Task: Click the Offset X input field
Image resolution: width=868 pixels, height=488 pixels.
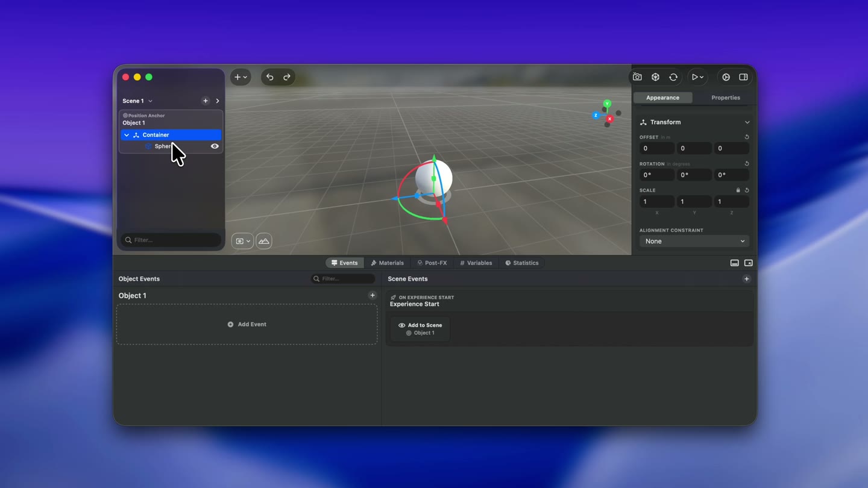Action: coord(657,148)
